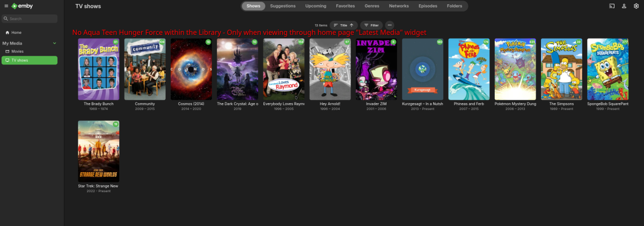The height and width of the screenshot is (226, 644).
Task: Switch to the Shows tab
Action: click(x=253, y=6)
